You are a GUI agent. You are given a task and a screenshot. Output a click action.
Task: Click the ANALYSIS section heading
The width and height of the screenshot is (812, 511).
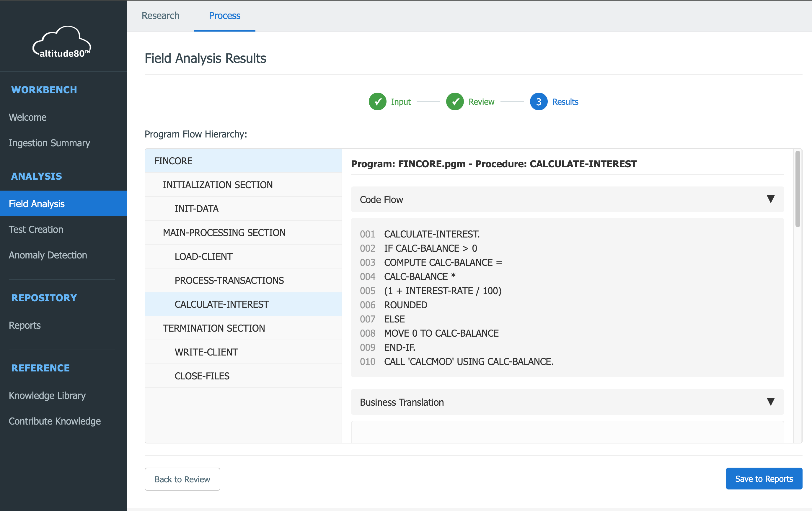click(x=36, y=176)
